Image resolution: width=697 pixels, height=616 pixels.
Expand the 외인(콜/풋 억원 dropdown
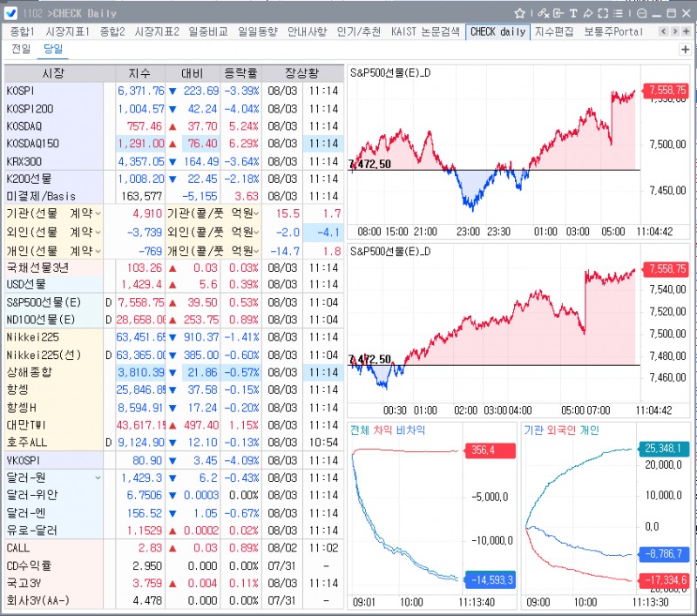(256, 233)
